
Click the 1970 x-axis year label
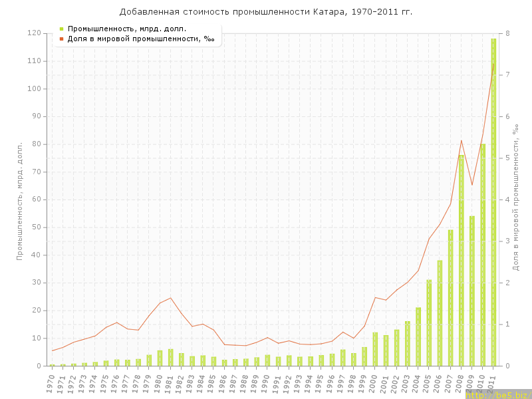click(x=51, y=381)
